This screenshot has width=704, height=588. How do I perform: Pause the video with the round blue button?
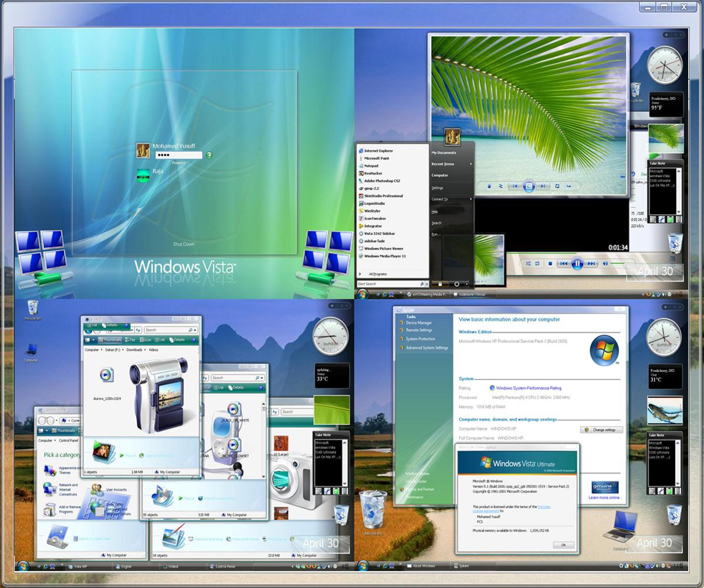[577, 264]
